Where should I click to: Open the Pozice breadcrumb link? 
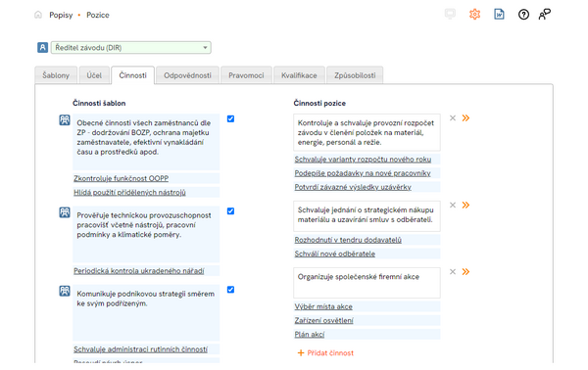[x=98, y=15]
